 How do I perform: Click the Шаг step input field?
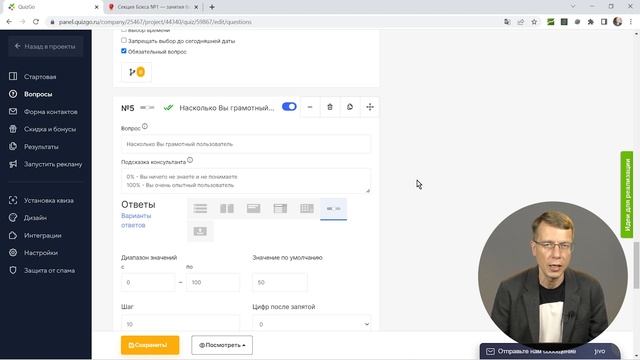pyautogui.click(x=180, y=324)
